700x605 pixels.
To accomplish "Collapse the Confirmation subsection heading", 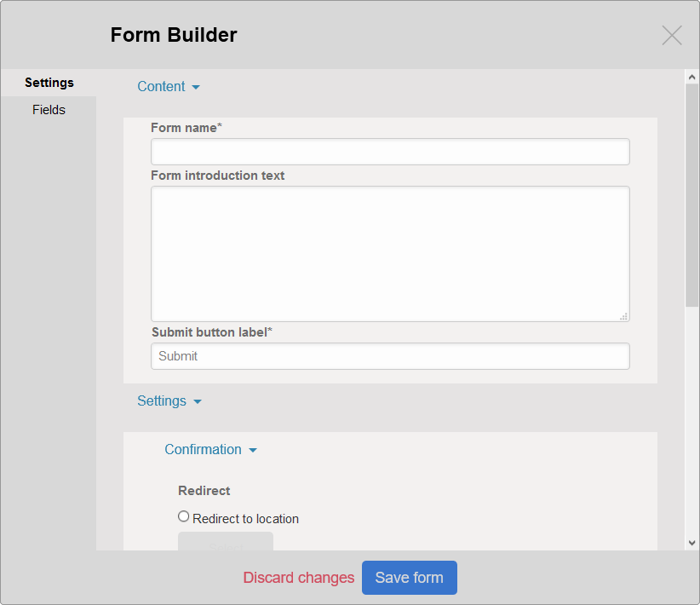I will click(x=203, y=449).
